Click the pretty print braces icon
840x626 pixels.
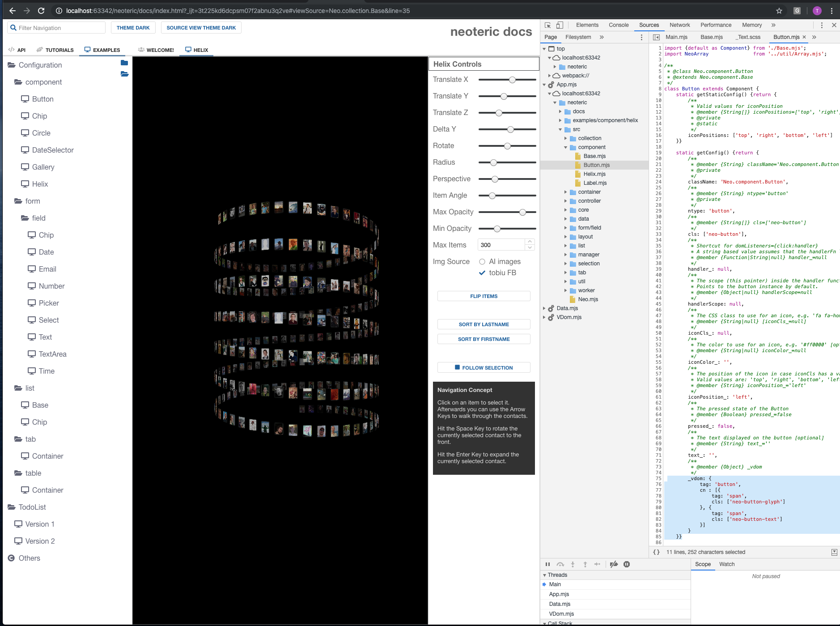click(656, 552)
